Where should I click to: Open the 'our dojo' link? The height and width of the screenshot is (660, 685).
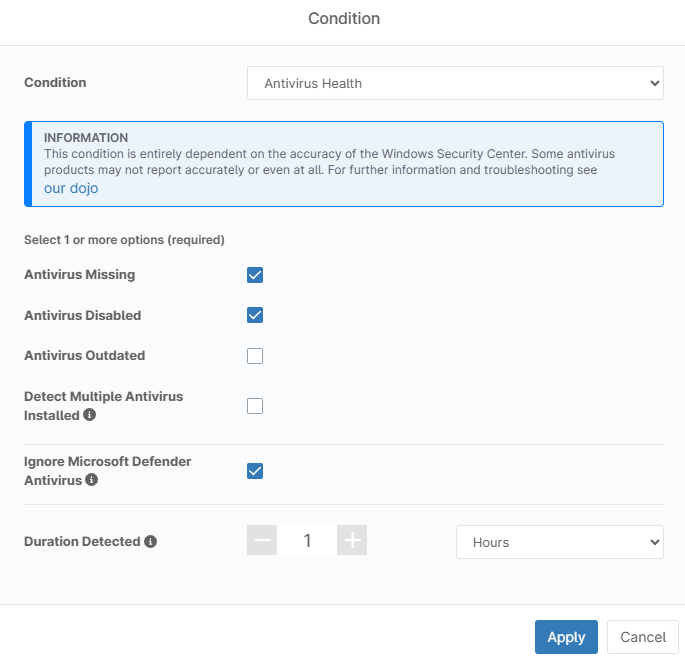[x=71, y=188]
